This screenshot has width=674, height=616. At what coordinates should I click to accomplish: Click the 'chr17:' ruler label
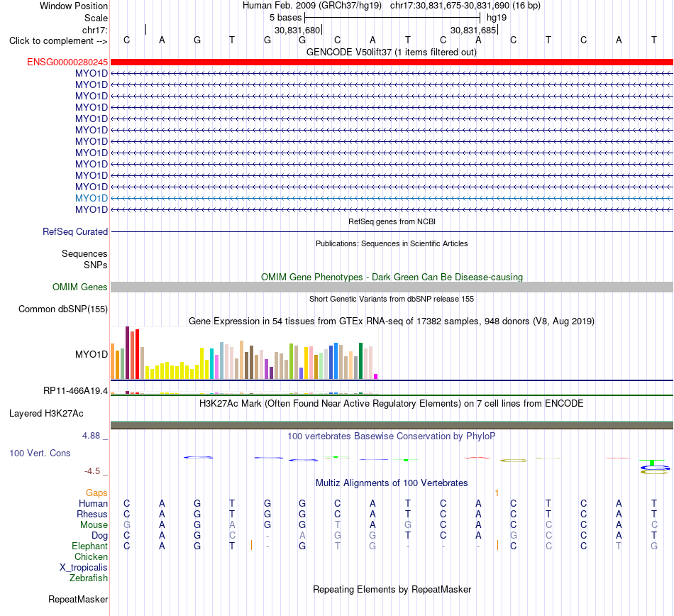coord(94,30)
